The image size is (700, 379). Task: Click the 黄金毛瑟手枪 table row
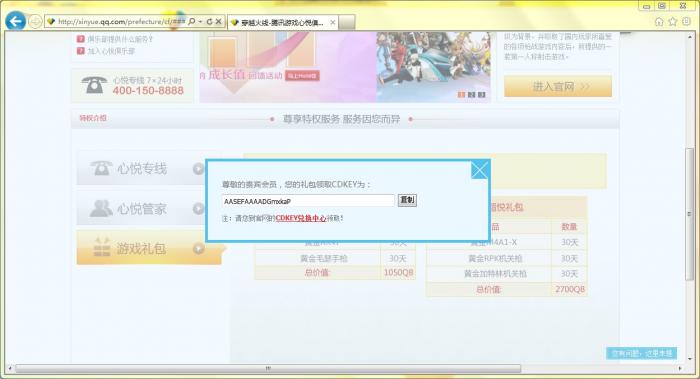pos(335,258)
